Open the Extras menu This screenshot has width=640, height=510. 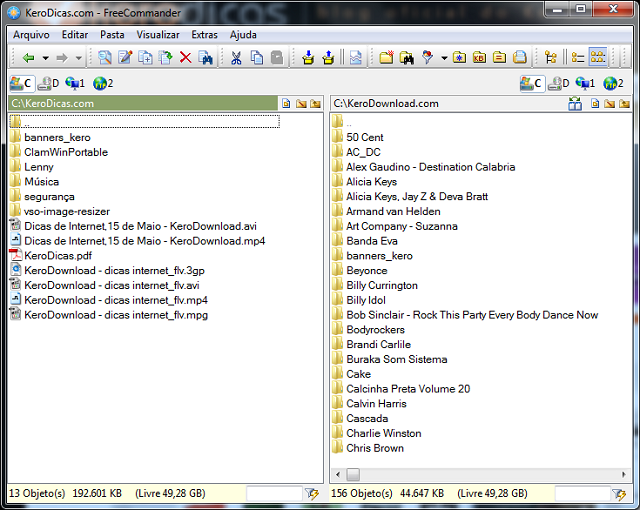point(204,35)
